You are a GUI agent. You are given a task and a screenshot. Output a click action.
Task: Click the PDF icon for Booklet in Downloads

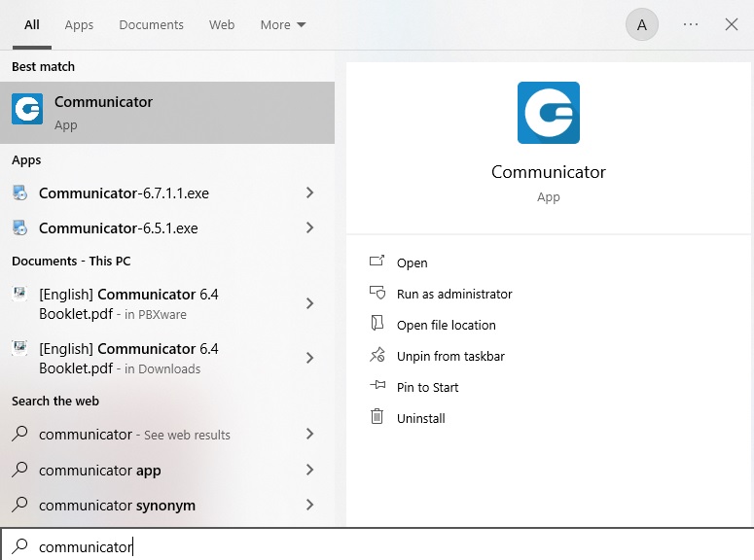coord(19,349)
